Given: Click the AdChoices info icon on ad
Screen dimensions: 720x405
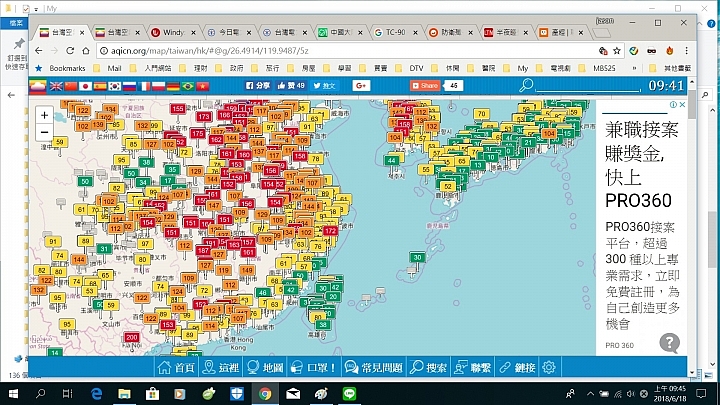Looking at the screenshot, I should click(x=673, y=105).
